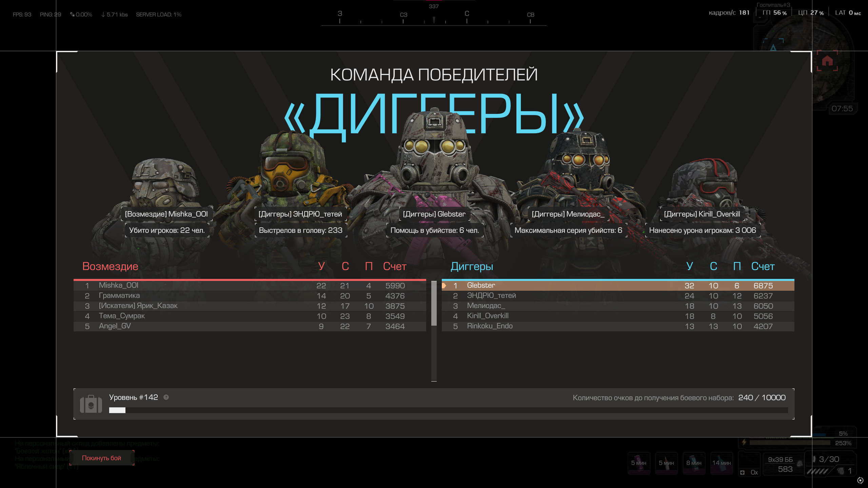Click the С deaths column in Возмездие table
868x488 pixels.
345,266
